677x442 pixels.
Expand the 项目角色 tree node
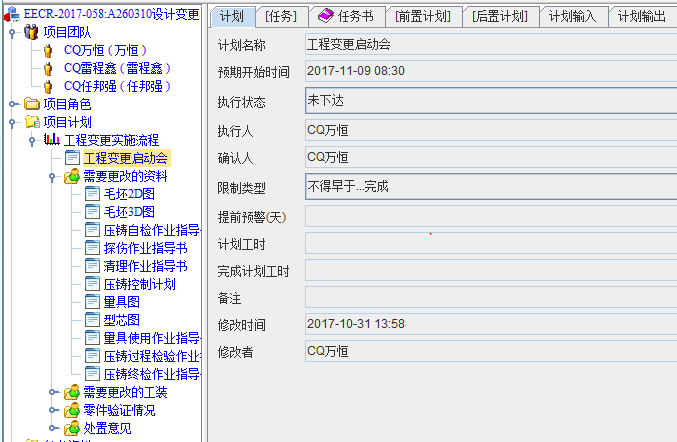tap(12, 104)
